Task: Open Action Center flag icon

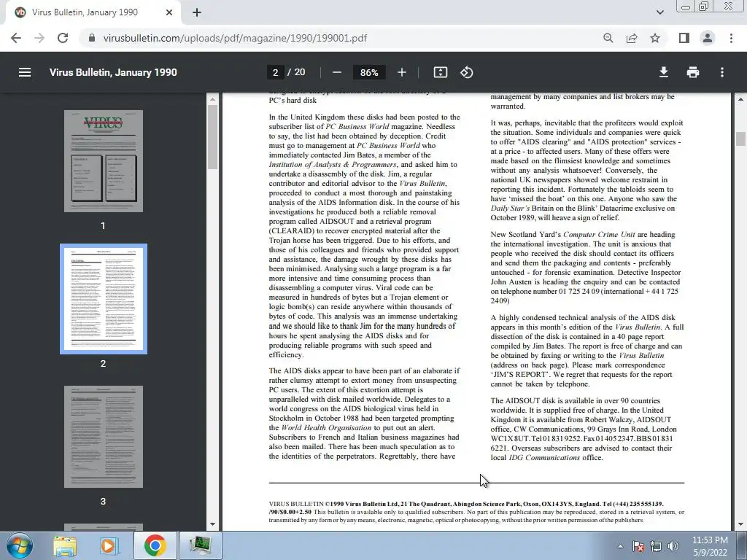Action: 638,546
